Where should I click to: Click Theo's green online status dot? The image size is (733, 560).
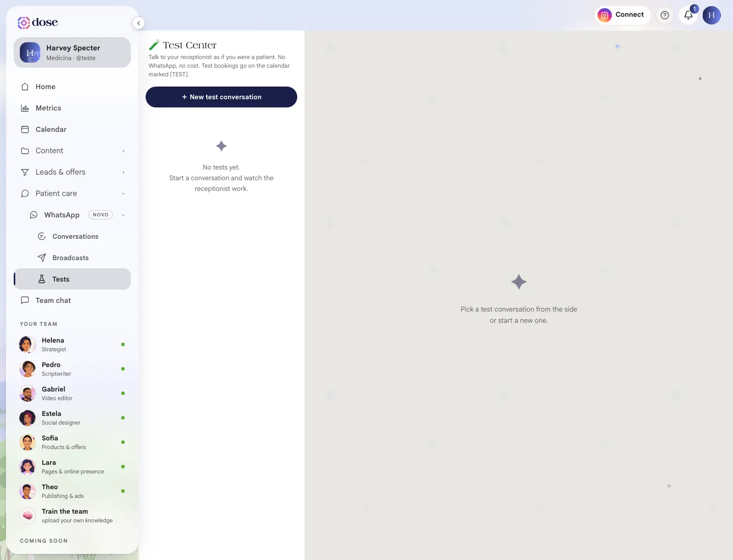123,491
